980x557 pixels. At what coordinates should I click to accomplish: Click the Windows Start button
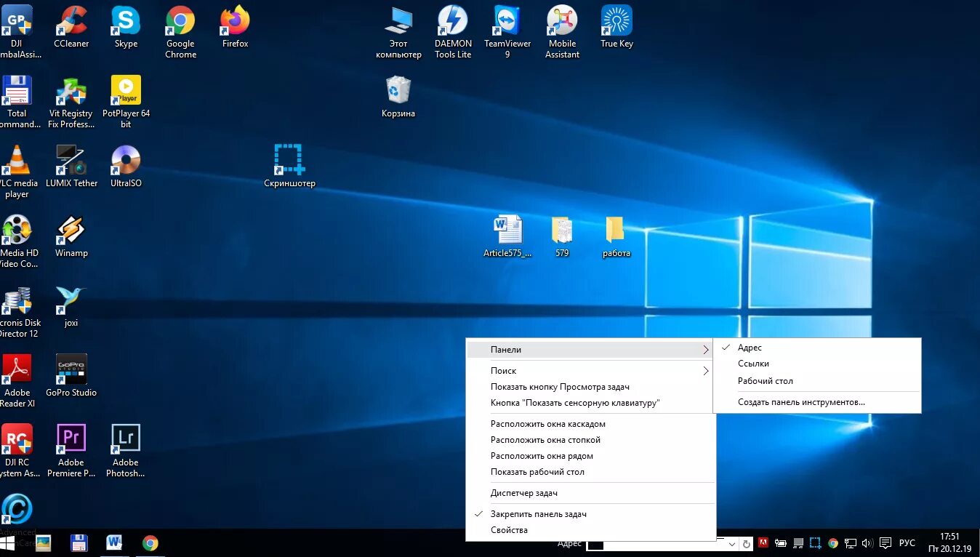click(x=9, y=543)
